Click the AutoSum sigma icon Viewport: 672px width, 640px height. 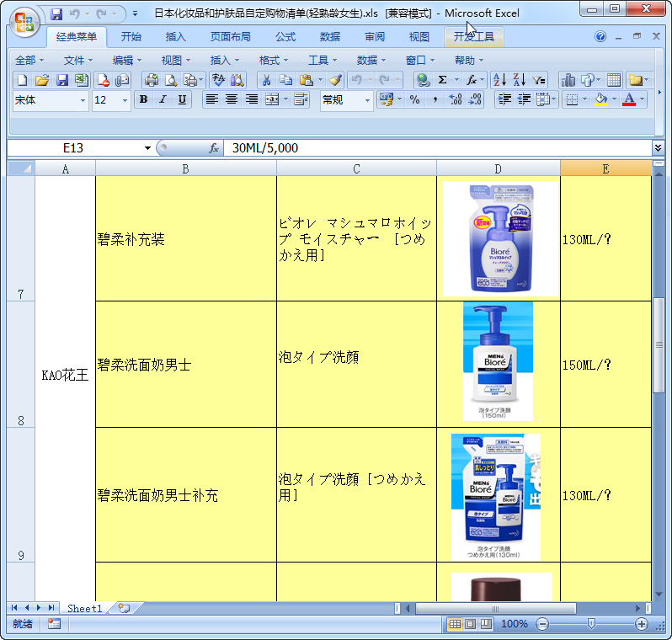pyautogui.click(x=443, y=80)
